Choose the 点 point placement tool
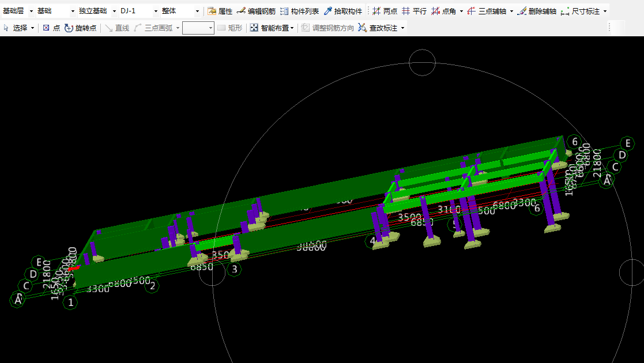Screen dimensions: 644x363 pyautogui.click(x=51, y=28)
